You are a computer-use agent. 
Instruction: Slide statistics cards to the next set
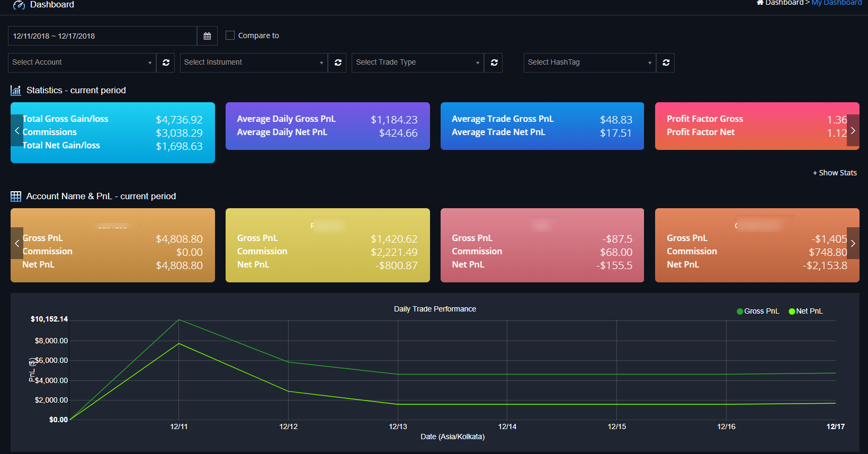[x=853, y=130]
